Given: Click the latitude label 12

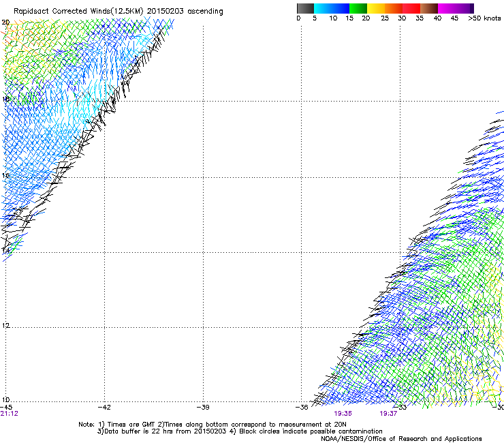Looking at the screenshot, I should tap(5, 326).
